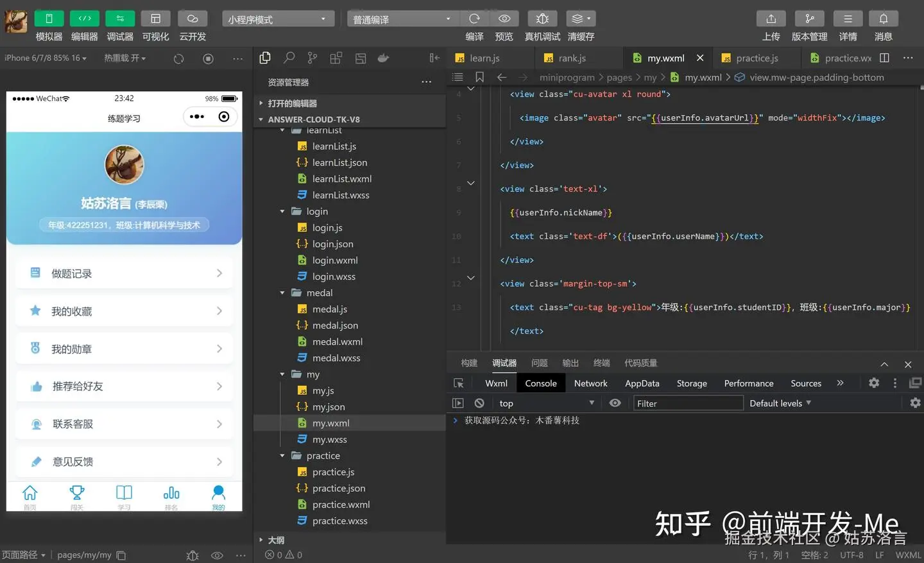Open the Default levels dropdown
The height and width of the screenshot is (563, 924).
pos(780,403)
